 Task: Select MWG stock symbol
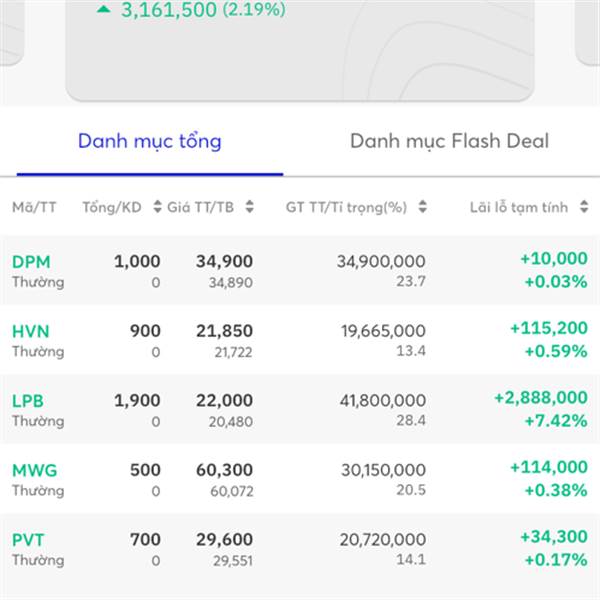click(34, 471)
